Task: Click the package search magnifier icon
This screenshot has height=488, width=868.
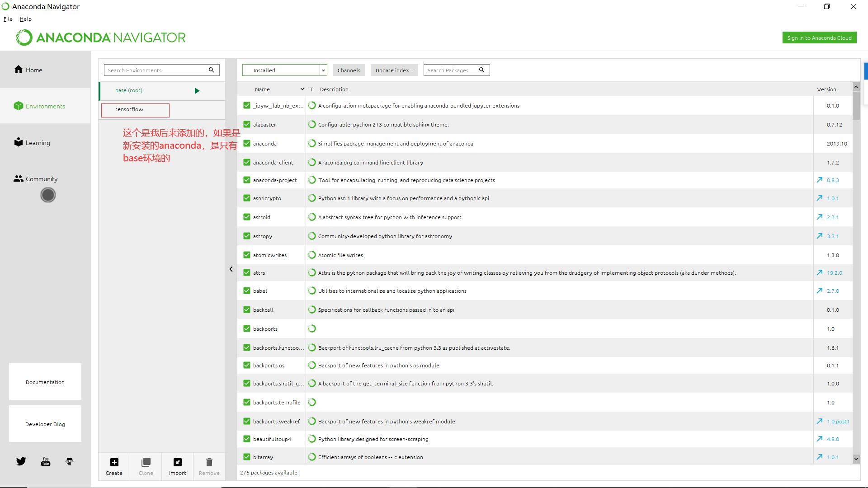Action: click(481, 70)
